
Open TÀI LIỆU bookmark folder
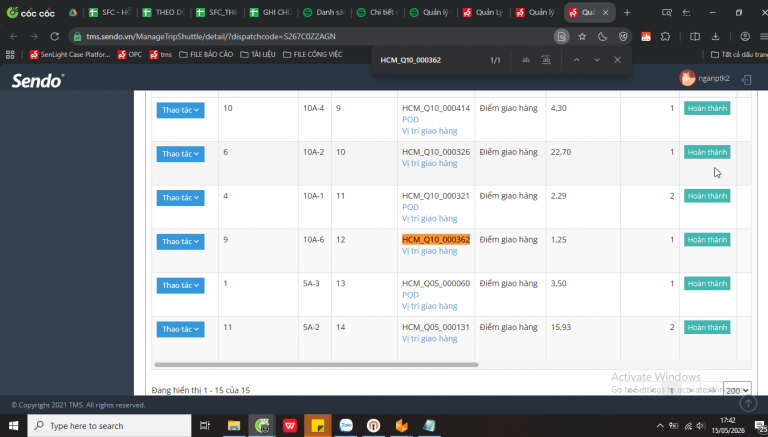click(x=258, y=54)
